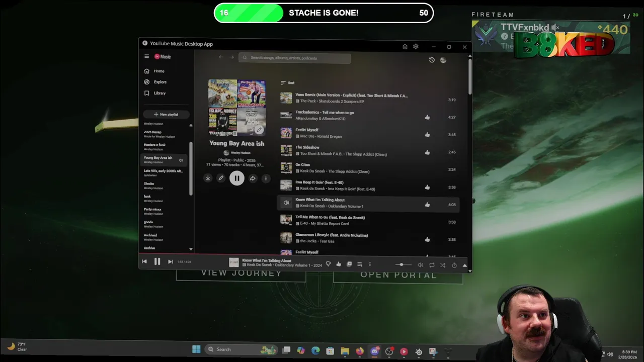Toggle shuffle mode
Image resolution: width=644 pixels, height=362 pixels.
443,265
